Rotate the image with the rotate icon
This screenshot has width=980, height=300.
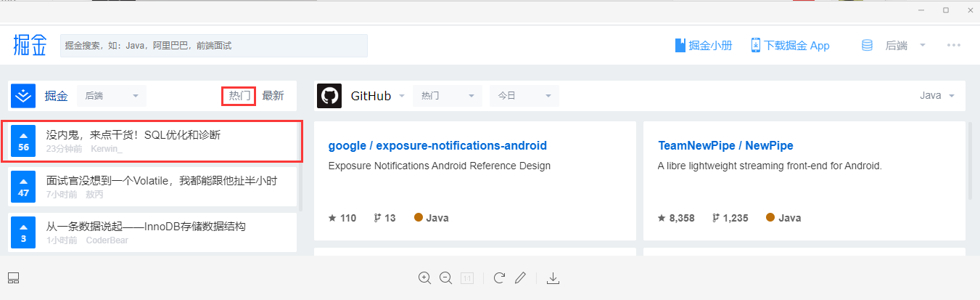pos(499,277)
